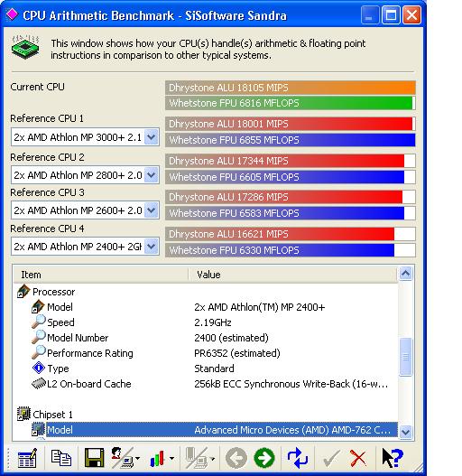
Task: Click the Value column header
Action: tap(292, 275)
